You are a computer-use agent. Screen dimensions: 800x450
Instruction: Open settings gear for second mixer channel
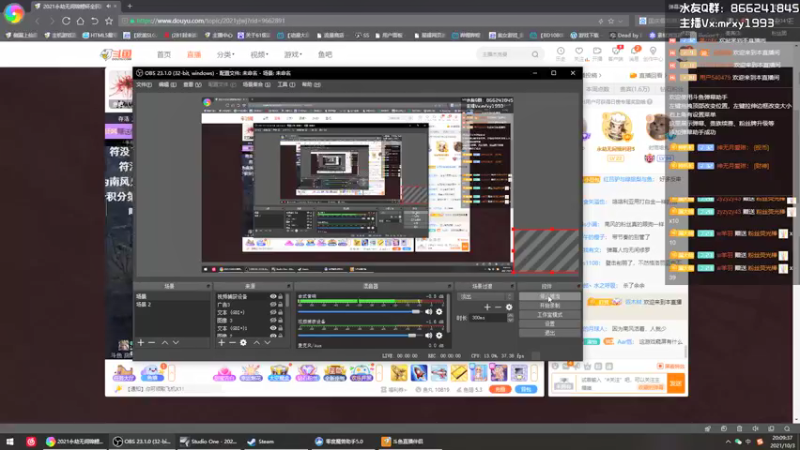tap(439, 336)
